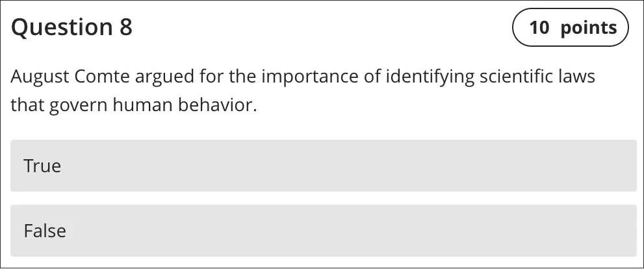The height and width of the screenshot is (269, 644).
Task: Click the word "argued" in the question
Action: click(x=165, y=77)
